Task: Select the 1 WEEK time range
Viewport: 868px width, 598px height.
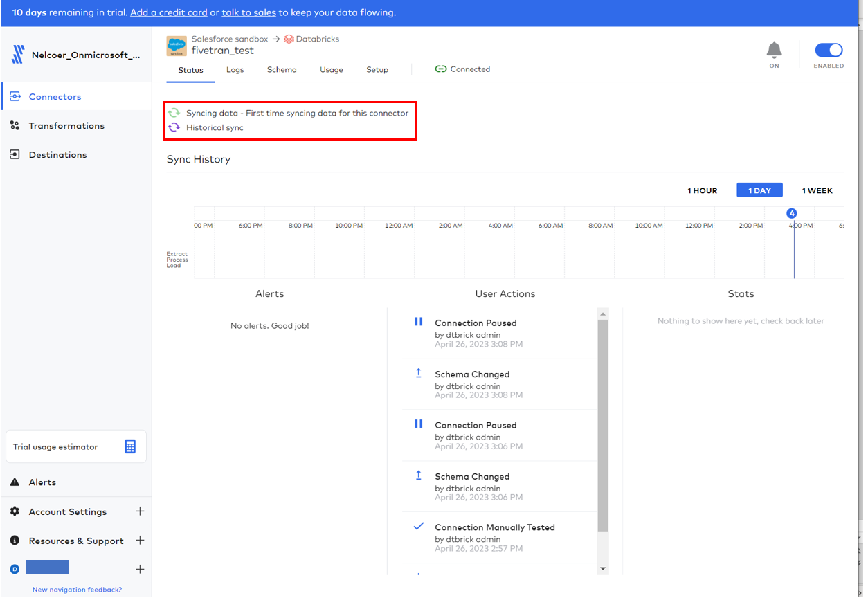Action: 817,190
